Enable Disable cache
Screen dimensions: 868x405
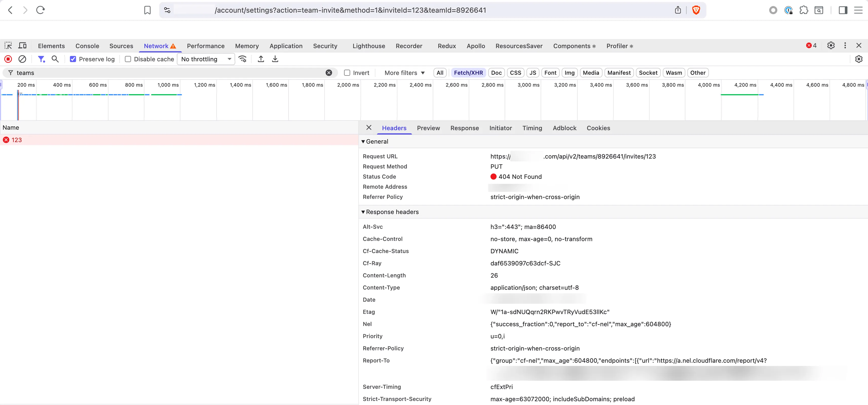(x=128, y=59)
